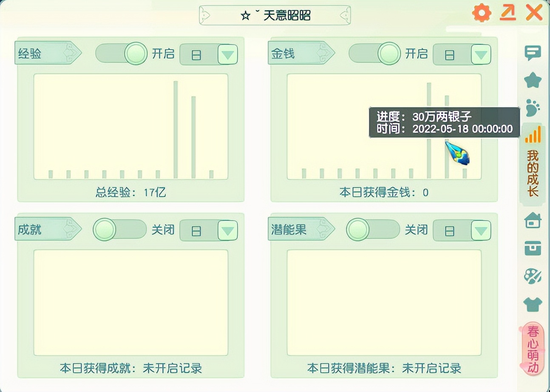The height and width of the screenshot is (392, 550).
Task: Click the tallest bar in the 经验 chart
Action: 176,128
